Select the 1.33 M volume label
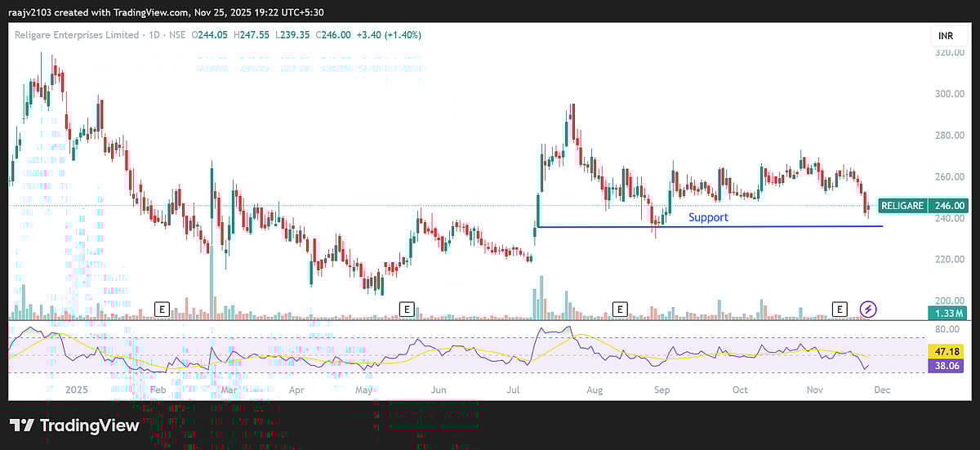Screen dimensions: 980x450 947,313
